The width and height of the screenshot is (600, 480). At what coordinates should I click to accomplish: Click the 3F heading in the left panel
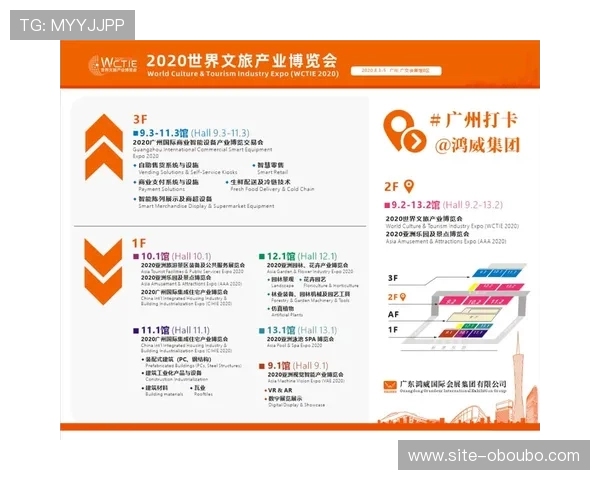point(140,119)
